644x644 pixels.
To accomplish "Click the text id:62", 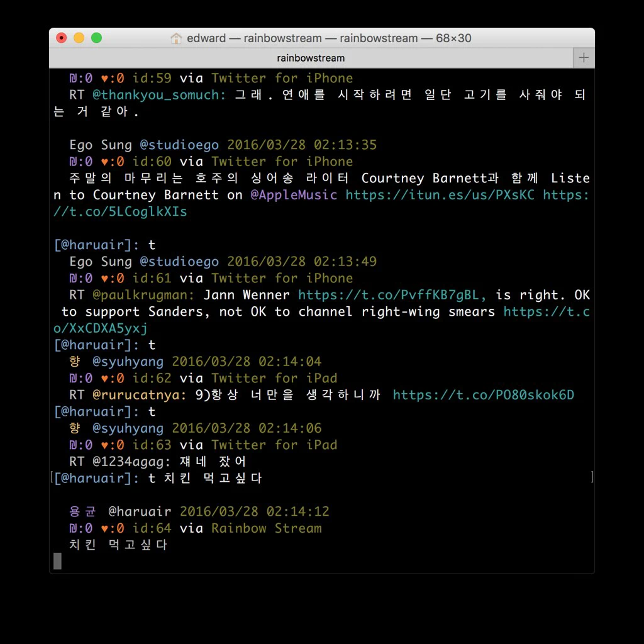I will [152, 378].
